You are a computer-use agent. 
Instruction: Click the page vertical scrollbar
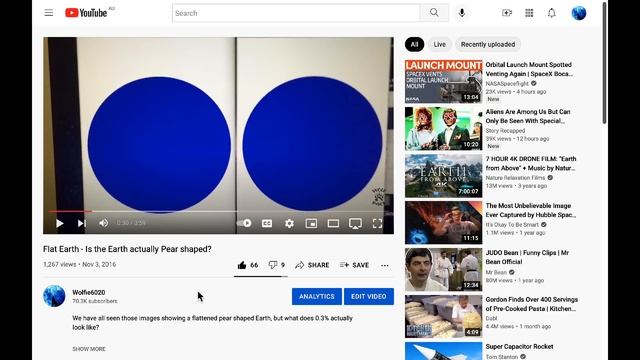click(x=604, y=63)
